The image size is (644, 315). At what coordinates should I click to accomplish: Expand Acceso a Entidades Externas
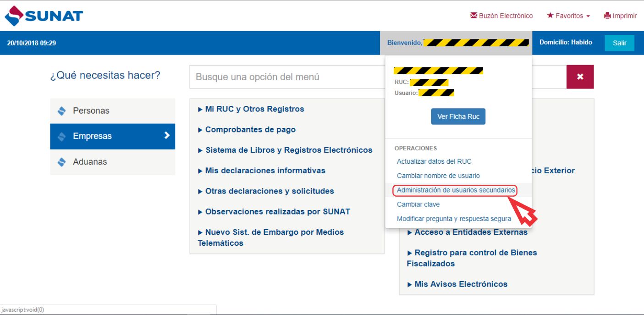pos(467,232)
